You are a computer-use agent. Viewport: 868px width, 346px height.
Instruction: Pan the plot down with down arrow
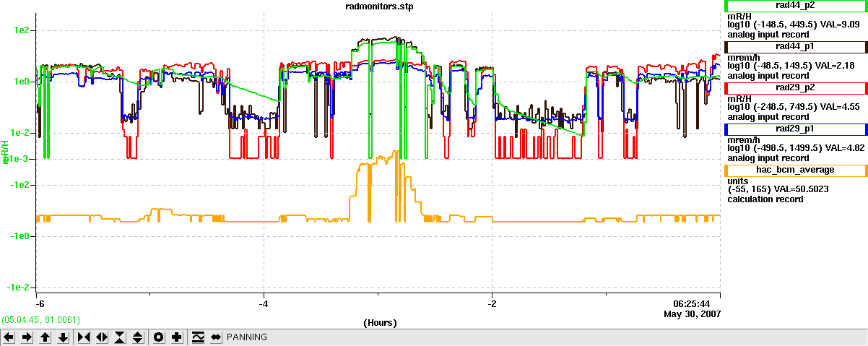pyautogui.click(x=64, y=337)
